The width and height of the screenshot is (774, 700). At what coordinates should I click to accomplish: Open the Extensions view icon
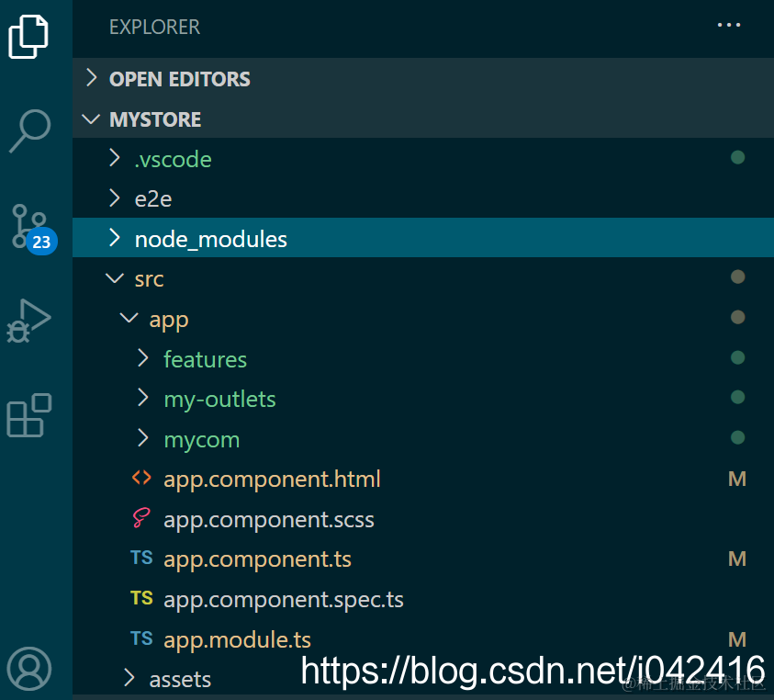(x=29, y=415)
